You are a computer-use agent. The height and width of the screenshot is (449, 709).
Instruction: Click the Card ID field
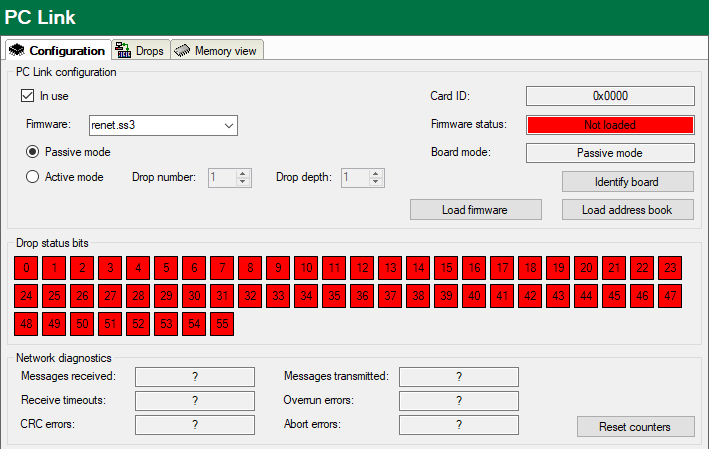pyautogui.click(x=610, y=96)
